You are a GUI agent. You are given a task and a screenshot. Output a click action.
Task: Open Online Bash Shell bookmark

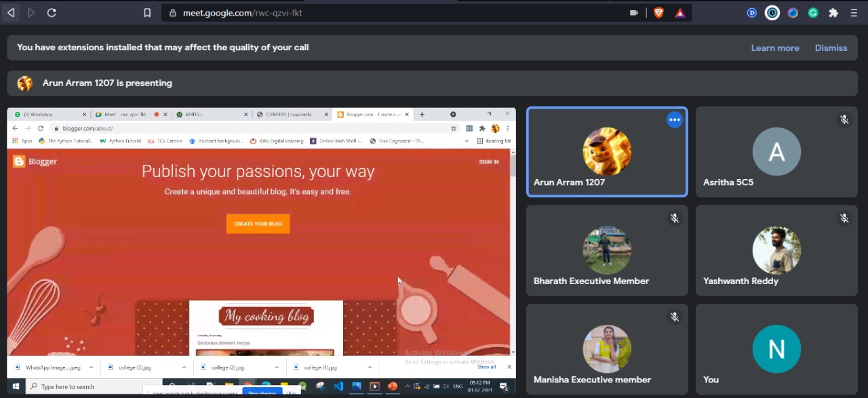pos(336,141)
